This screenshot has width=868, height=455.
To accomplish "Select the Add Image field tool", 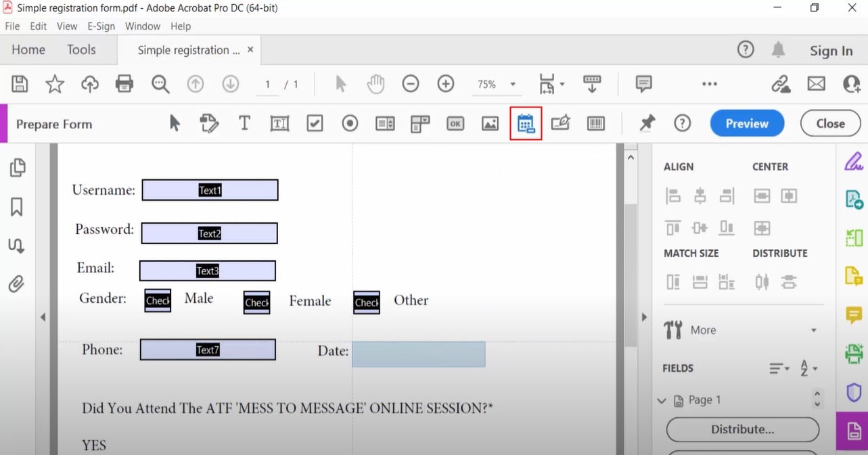I will 490,123.
